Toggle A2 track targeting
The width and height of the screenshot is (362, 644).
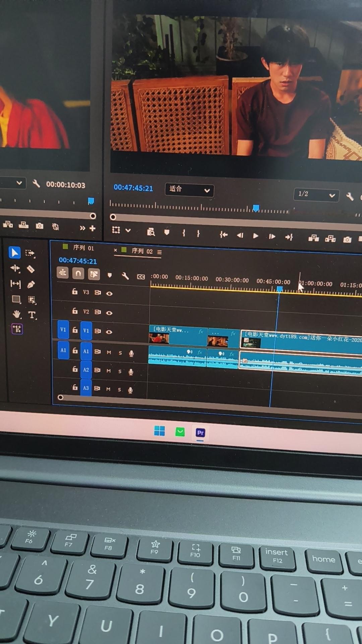point(86,370)
